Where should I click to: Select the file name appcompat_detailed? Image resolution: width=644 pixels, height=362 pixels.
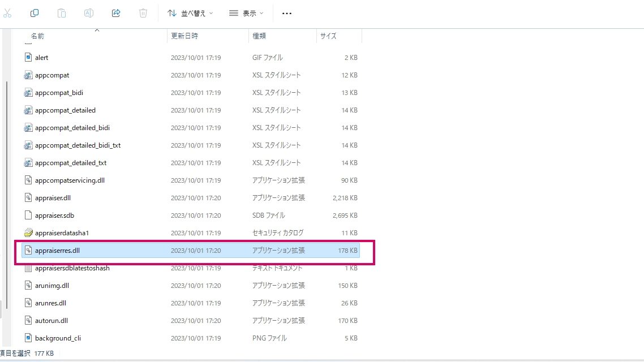coord(65,110)
